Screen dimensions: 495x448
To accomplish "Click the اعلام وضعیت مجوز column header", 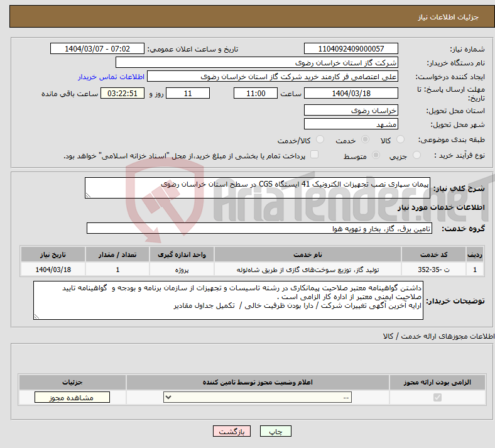I will 258,382.
